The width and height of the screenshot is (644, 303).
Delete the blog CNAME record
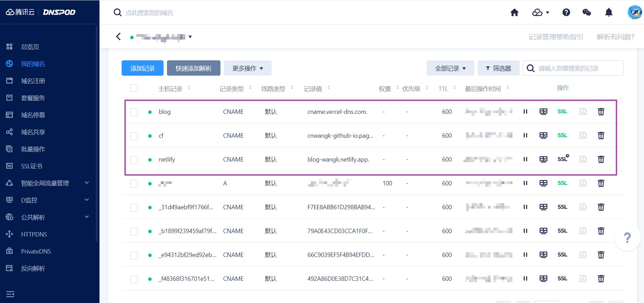601,112
